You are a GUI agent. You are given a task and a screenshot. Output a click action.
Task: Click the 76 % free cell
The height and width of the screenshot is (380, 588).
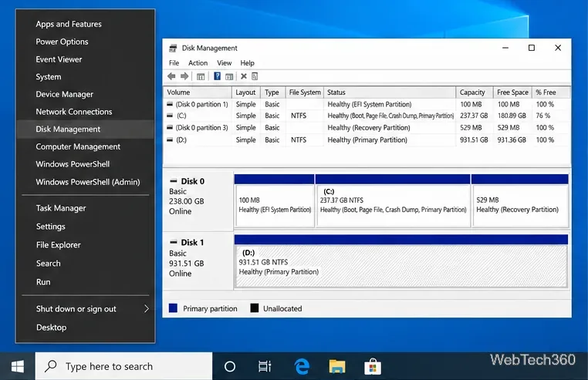point(542,116)
